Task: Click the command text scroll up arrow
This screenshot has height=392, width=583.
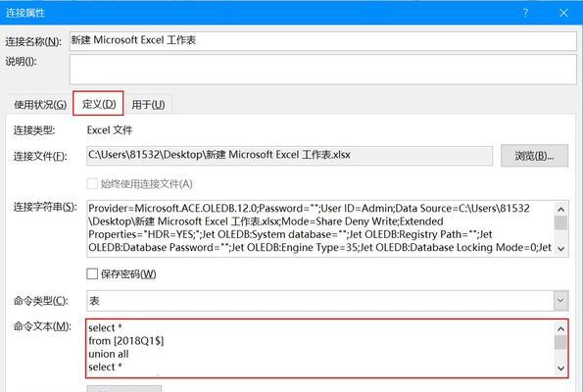Action: (560, 328)
